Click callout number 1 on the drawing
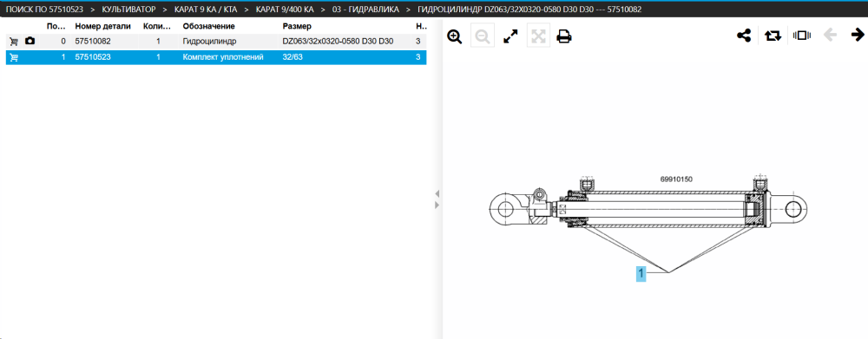Image resolution: width=868 pixels, height=339 pixels. click(641, 273)
